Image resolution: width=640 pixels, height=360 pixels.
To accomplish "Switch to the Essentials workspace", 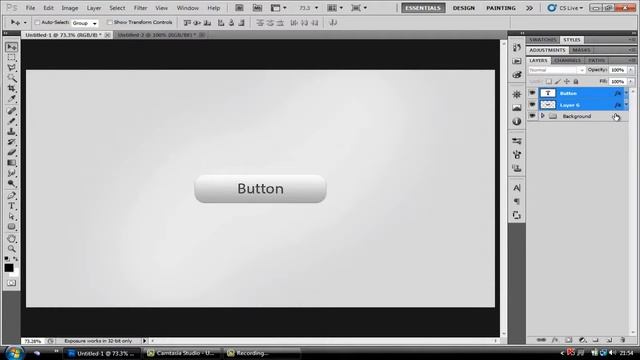I will (x=423, y=8).
